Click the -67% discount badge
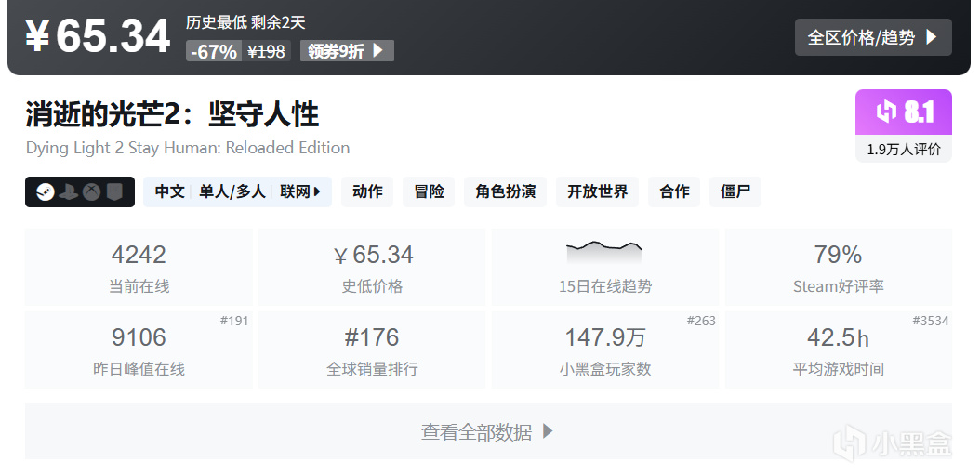The height and width of the screenshot is (475, 980). (x=214, y=50)
